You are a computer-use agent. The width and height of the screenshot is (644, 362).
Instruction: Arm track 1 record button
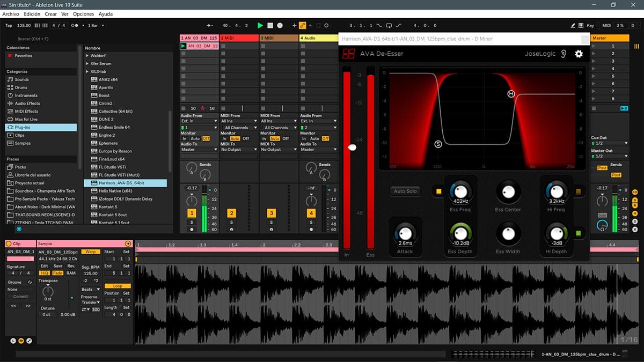pyautogui.click(x=192, y=230)
